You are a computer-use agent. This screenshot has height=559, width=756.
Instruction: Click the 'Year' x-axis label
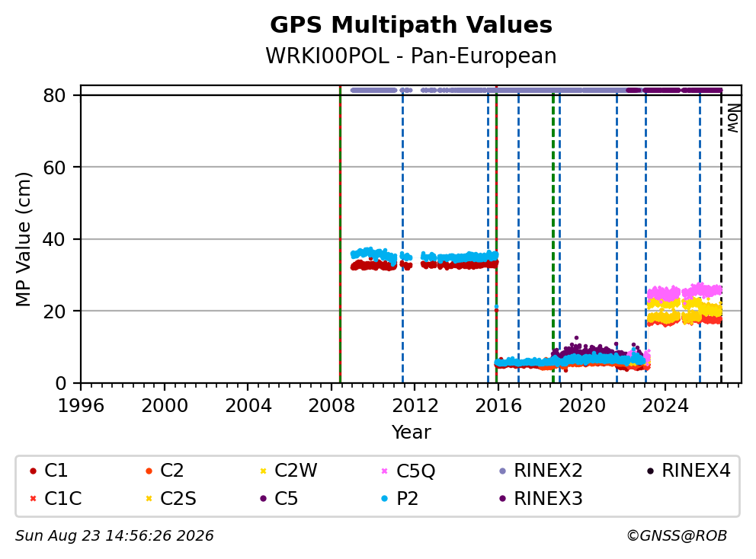click(x=412, y=433)
